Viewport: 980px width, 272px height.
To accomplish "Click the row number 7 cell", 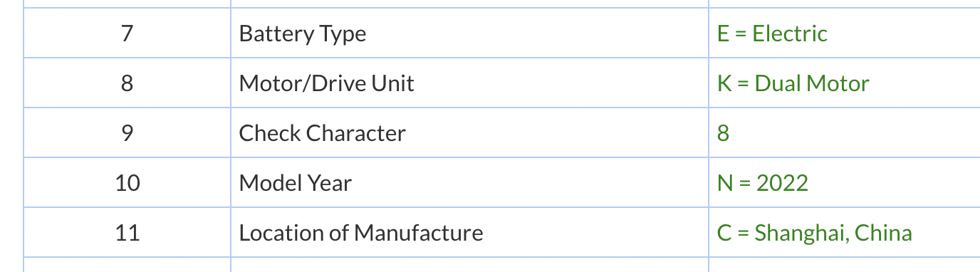I will pyautogui.click(x=127, y=33).
